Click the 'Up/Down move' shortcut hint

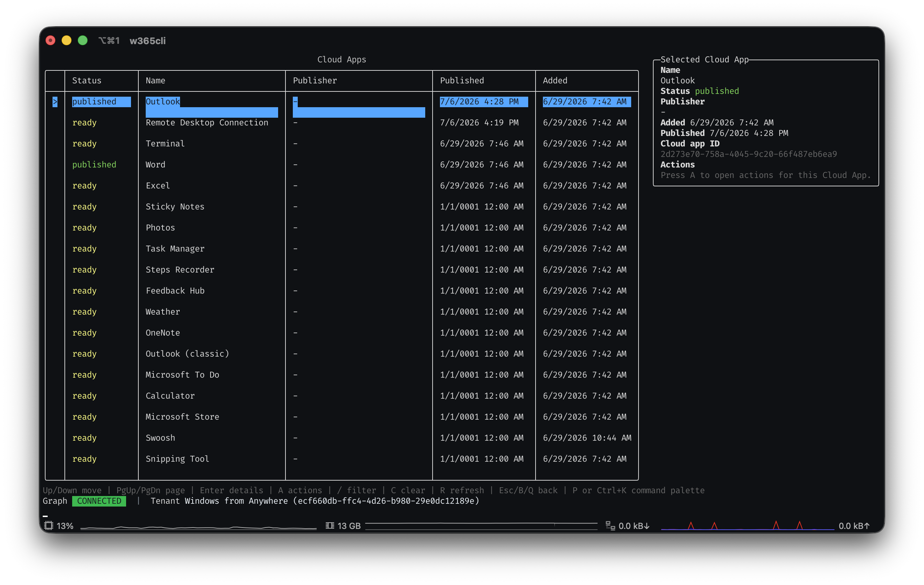tap(72, 490)
